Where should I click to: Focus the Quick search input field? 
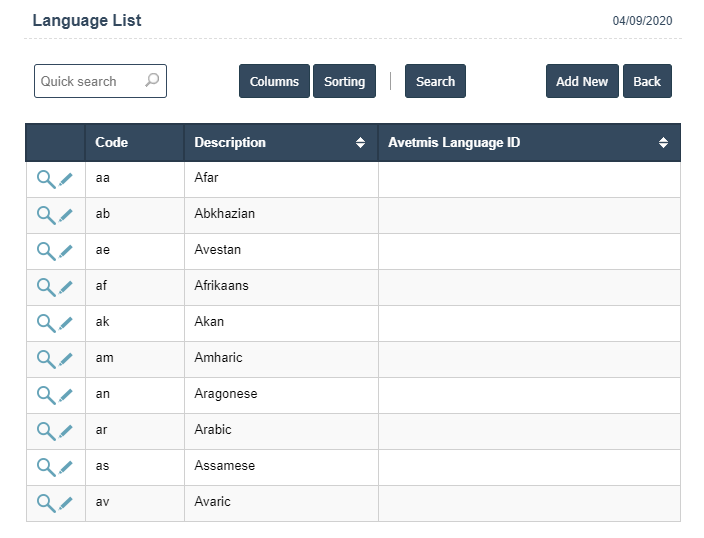(x=90, y=82)
